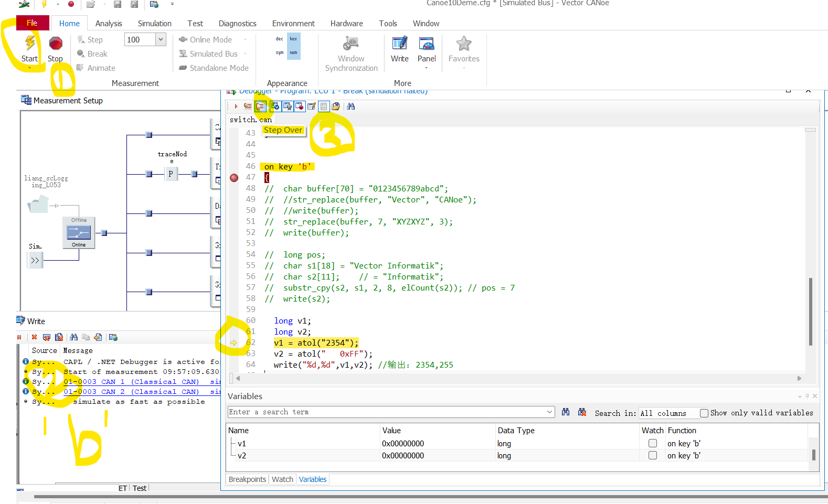The width and height of the screenshot is (828, 504).
Task: Click the Animate button
Action: [96, 68]
